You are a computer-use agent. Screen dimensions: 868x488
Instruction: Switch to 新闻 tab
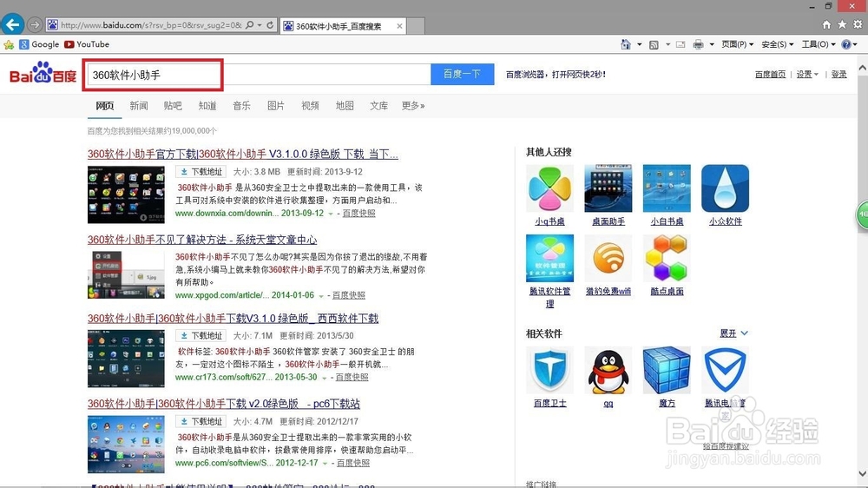pos(138,105)
